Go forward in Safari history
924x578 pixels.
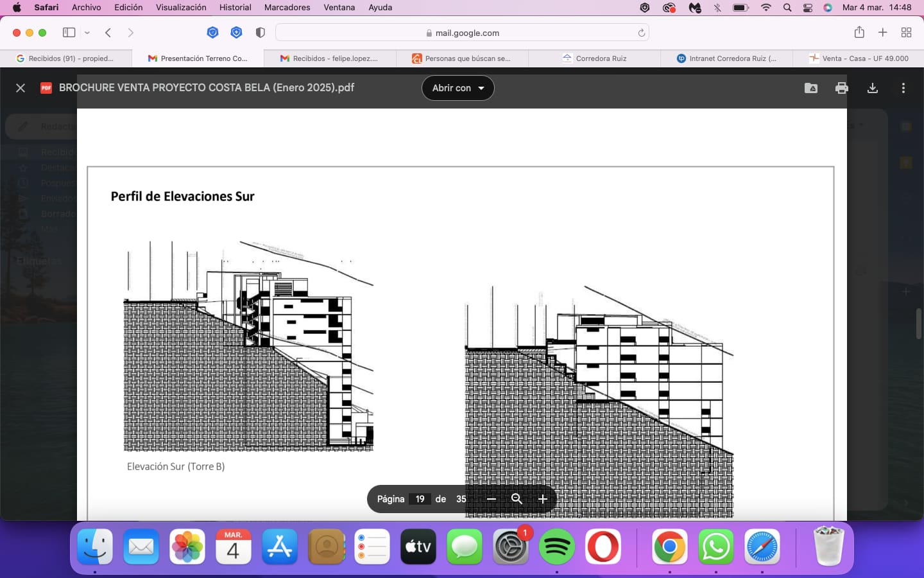point(131,33)
